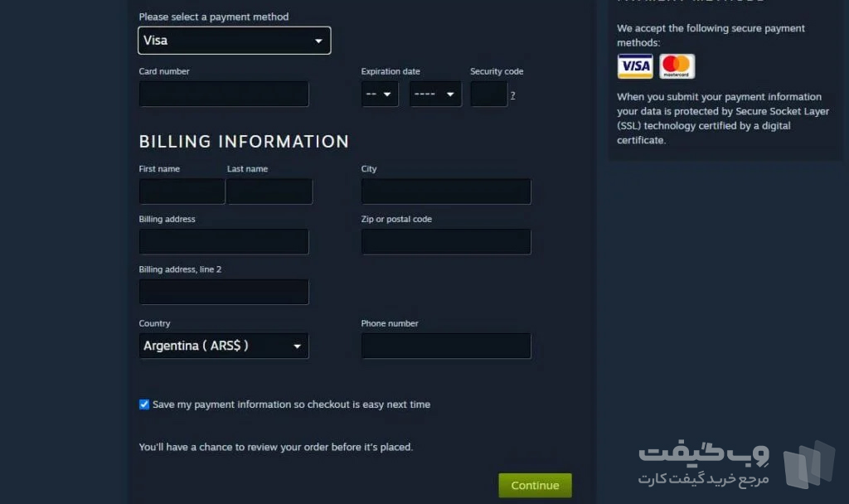Click the Visa card logo icon
The height and width of the screenshot is (504, 849).
coord(635,66)
